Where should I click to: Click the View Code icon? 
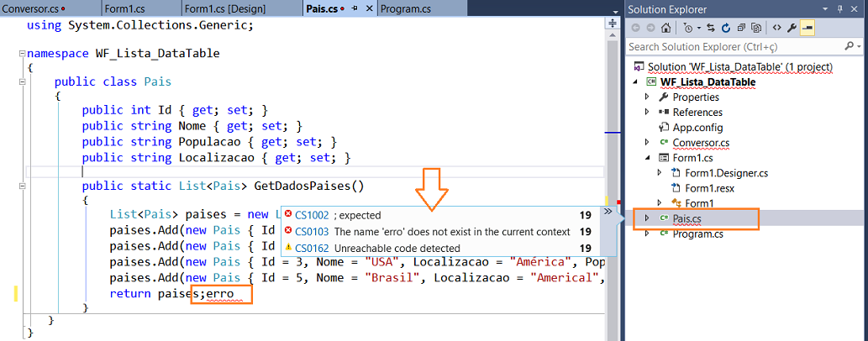[x=776, y=27]
